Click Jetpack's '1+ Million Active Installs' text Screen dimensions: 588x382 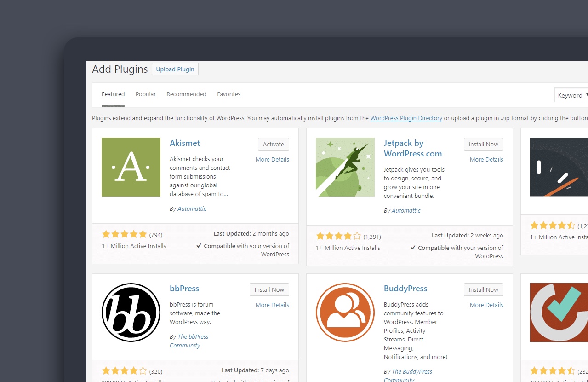pos(348,248)
